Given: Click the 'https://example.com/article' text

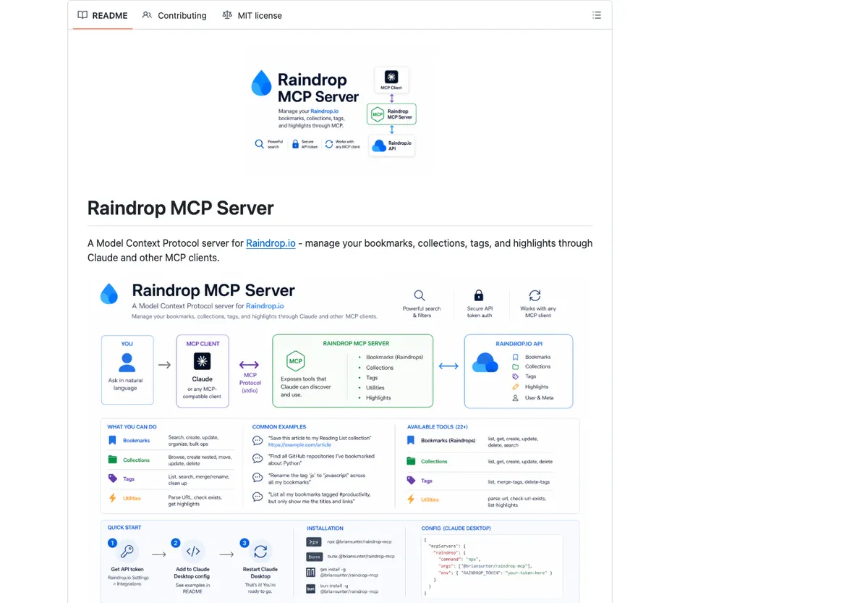Looking at the screenshot, I should pos(299,444).
